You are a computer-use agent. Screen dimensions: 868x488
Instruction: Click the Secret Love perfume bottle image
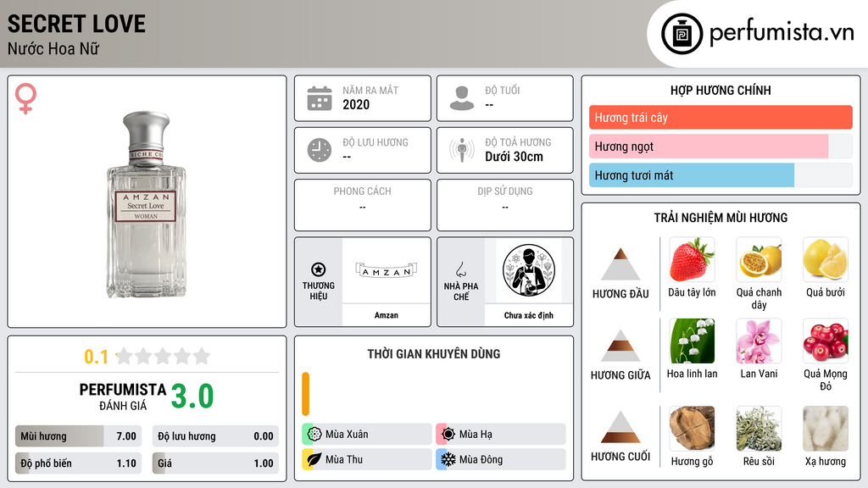point(146,204)
